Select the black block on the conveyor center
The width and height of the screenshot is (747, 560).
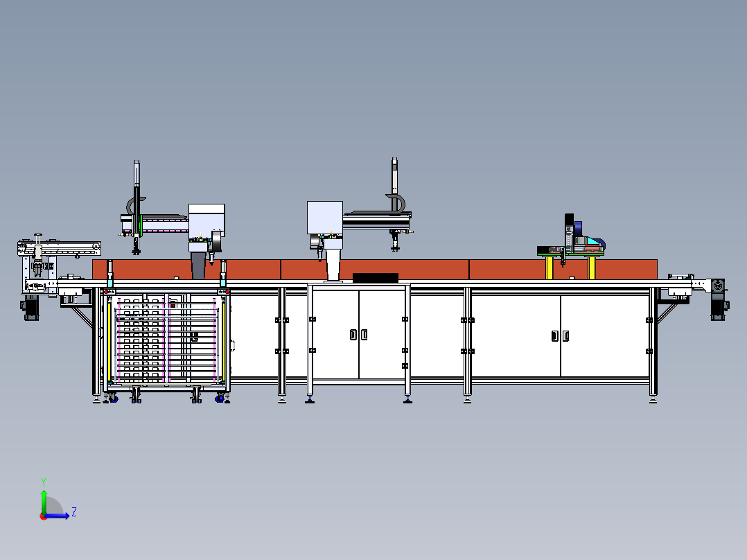(376, 278)
